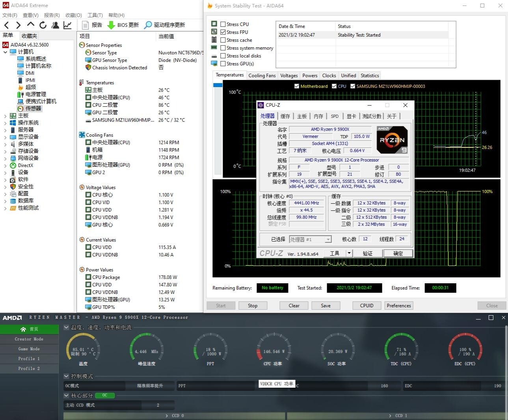
Task: Click Stop button in Stability Test
Action: click(x=253, y=305)
